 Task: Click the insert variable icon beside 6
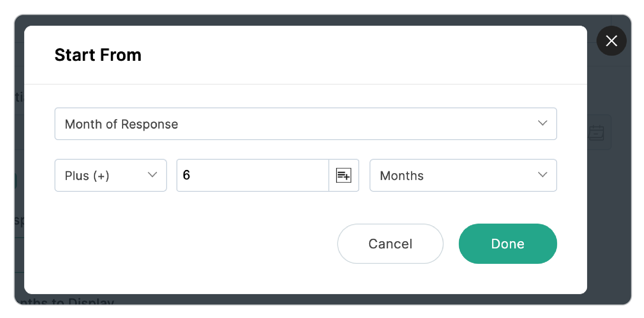pyautogui.click(x=343, y=175)
